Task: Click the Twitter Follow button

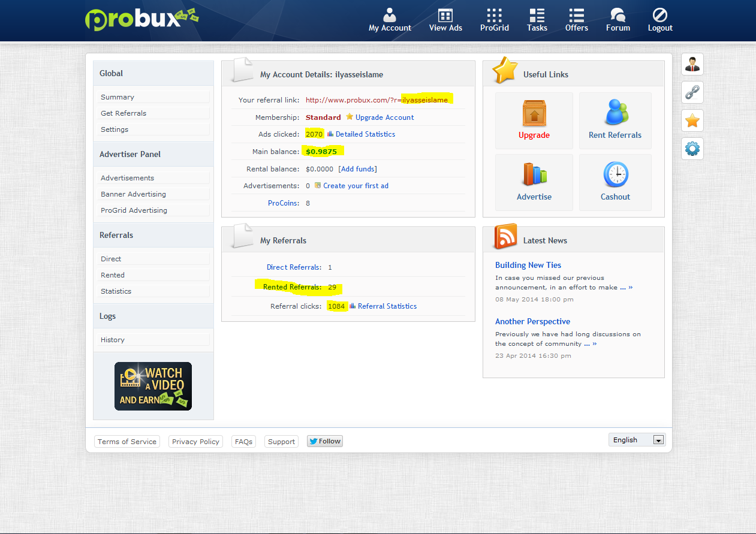Action: (x=325, y=441)
